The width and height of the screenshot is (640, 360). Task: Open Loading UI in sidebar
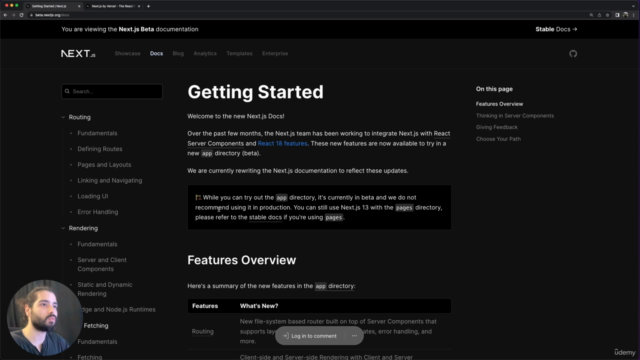[x=93, y=196]
